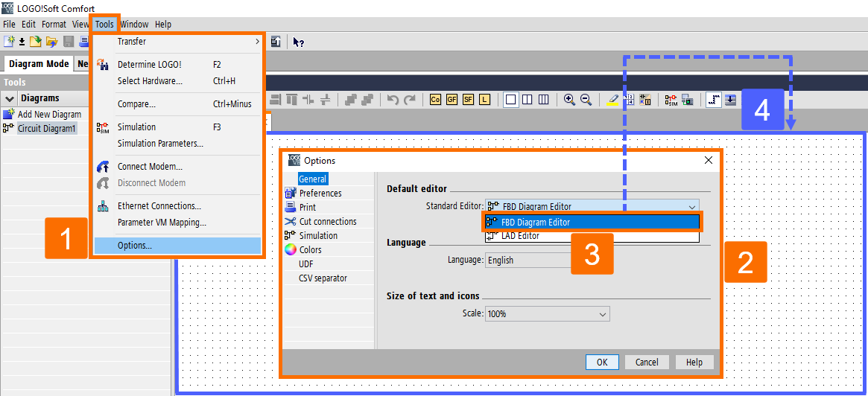Select UDF in Options category list
Screen dimensions: 868x396
click(306, 264)
